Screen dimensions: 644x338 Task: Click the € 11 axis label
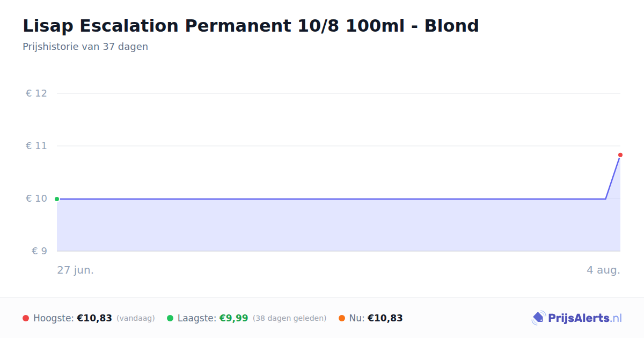[x=36, y=146]
